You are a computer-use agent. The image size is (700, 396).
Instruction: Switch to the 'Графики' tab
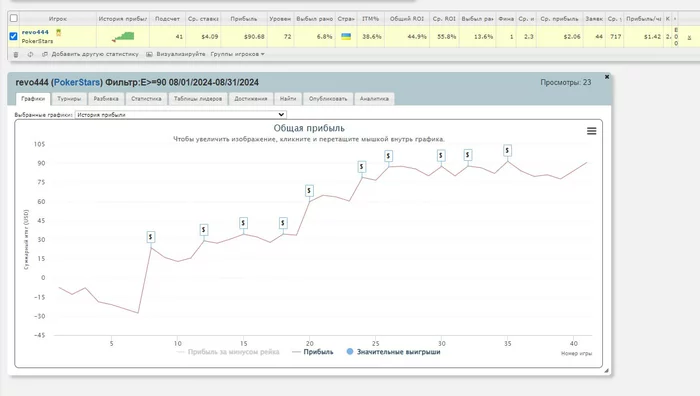point(33,99)
